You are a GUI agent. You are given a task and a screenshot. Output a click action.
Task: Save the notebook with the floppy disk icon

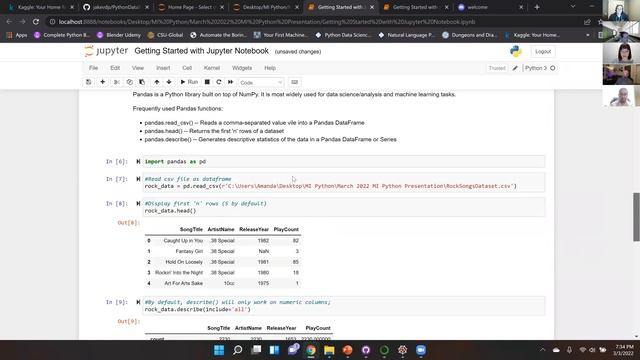[89, 82]
